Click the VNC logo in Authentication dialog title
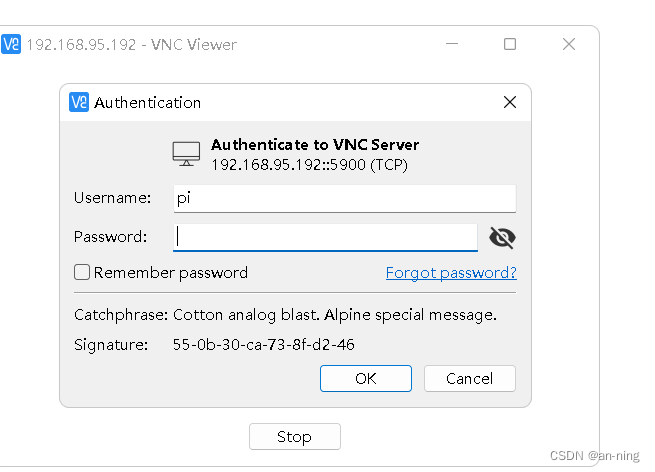Screen dimensions: 655x472 pos(79,102)
